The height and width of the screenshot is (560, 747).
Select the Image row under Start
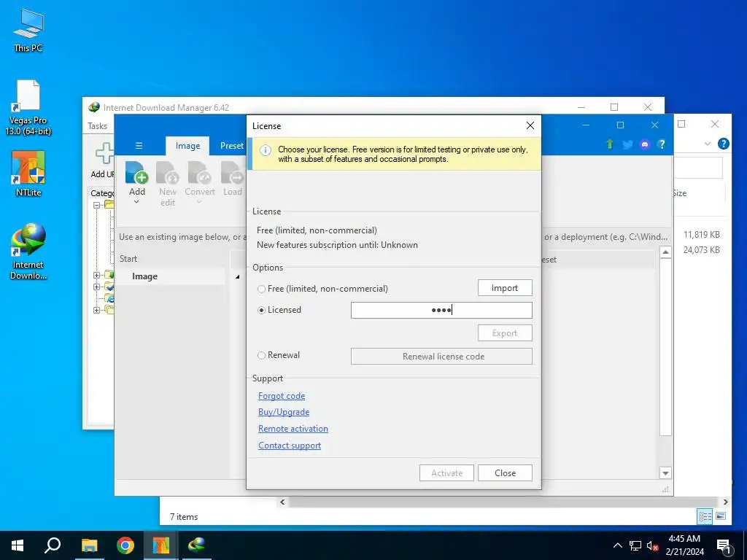pos(171,276)
